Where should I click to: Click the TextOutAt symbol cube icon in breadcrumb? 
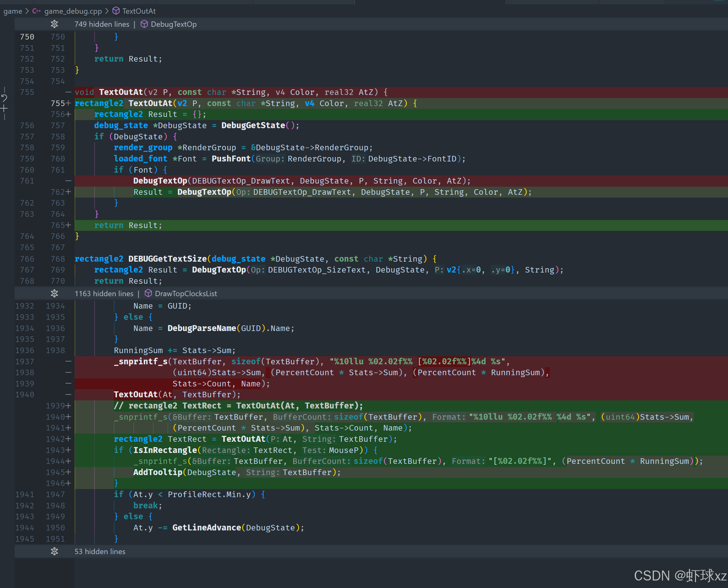click(x=116, y=11)
